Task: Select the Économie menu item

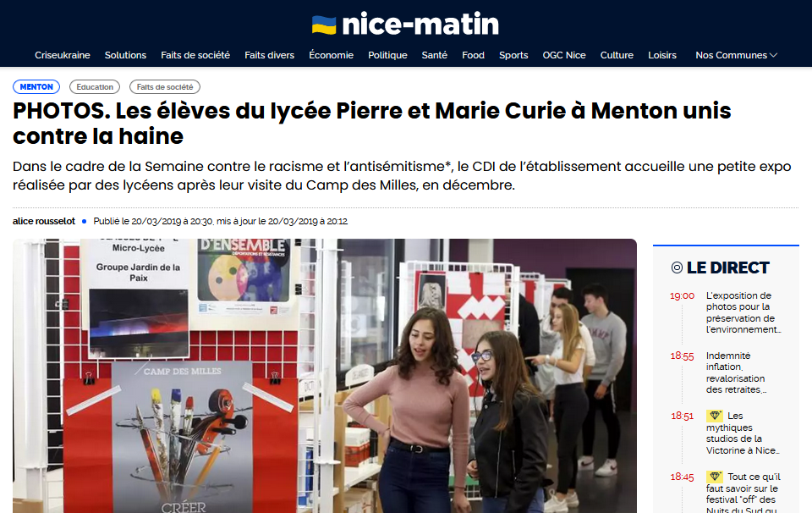Action: coord(331,55)
